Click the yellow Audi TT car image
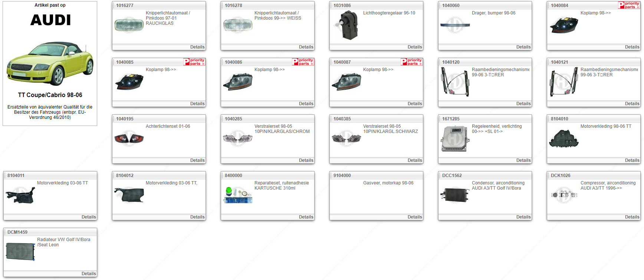 pyautogui.click(x=50, y=63)
